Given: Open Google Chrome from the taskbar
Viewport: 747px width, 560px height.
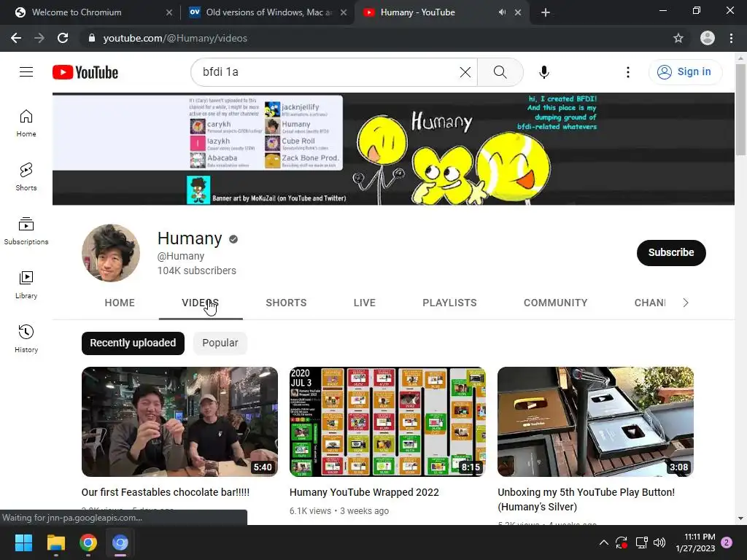Looking at the screenshot, I should point(88,542).
